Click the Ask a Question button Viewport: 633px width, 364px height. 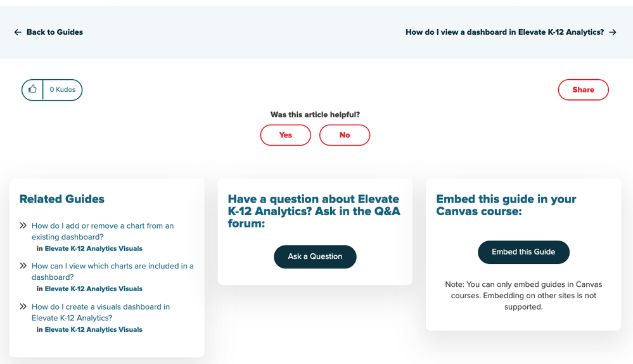[315, 256]
